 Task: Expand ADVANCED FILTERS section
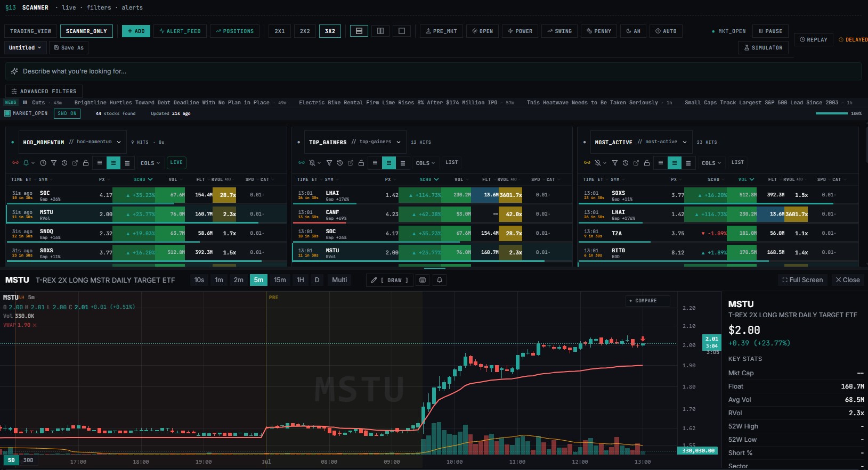click(x=44, y=91)
